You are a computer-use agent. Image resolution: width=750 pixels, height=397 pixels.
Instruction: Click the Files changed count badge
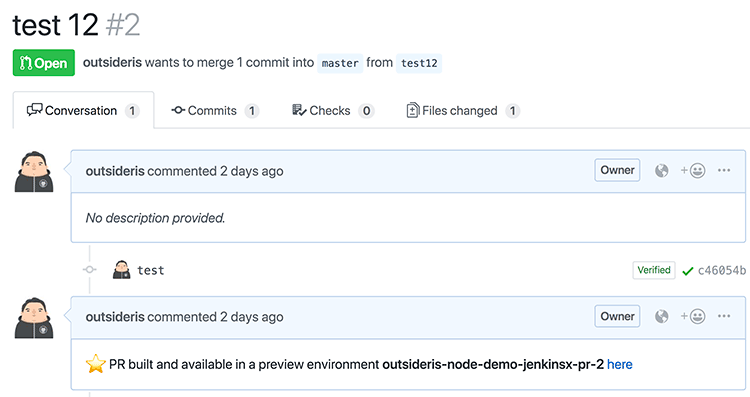tap(513, 111)
